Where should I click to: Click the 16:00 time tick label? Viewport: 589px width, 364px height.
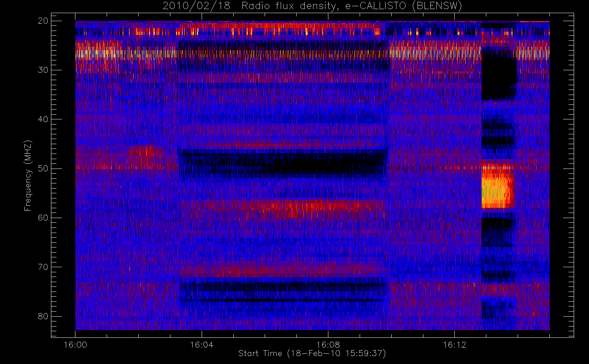(x=75, y=345)
